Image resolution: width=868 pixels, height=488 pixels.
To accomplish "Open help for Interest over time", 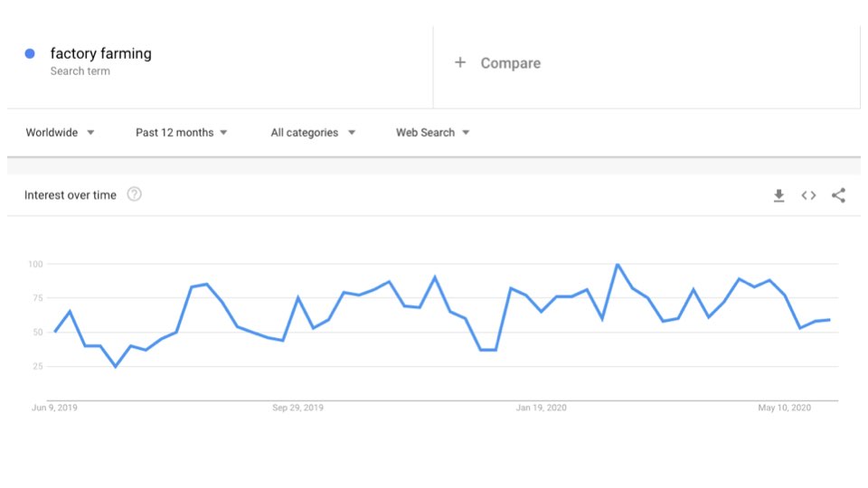I will click(134, 194).
